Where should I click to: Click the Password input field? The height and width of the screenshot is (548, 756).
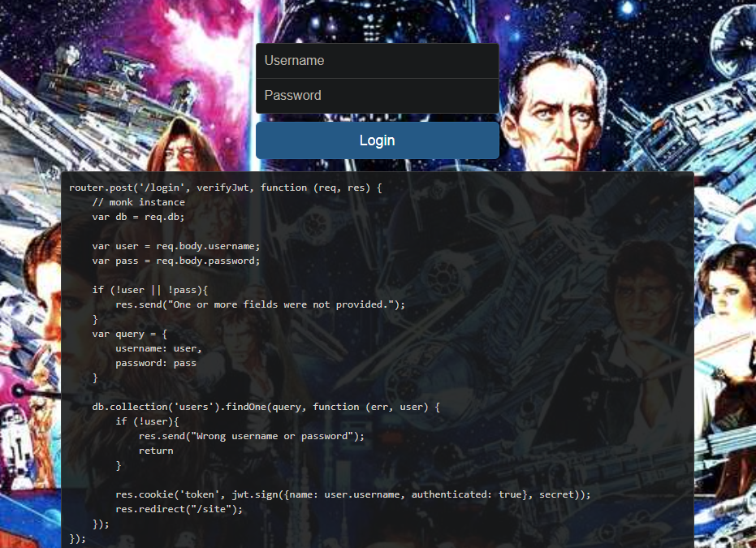click(377, 95)
